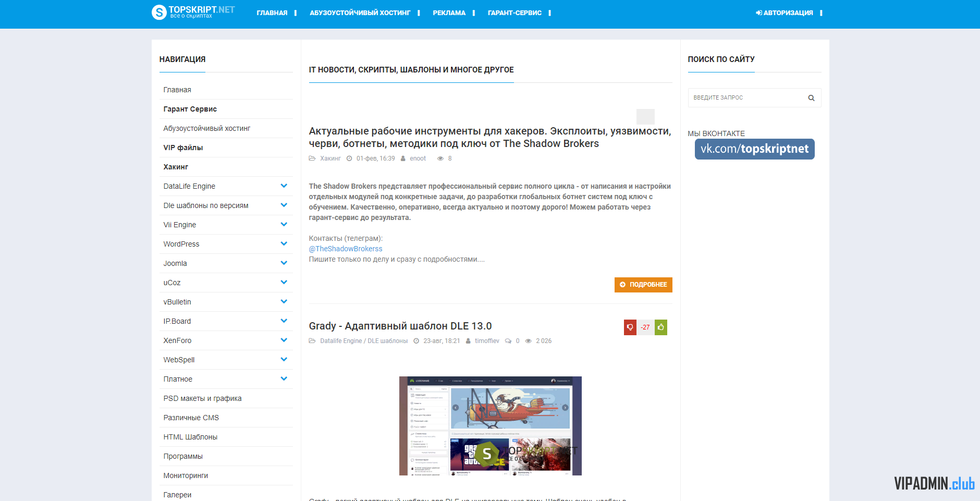The width and height of the screenshot is (980, 501).
Task: Open Программы sidebar link
Action: pyautogui.click(x=183, y=456)
